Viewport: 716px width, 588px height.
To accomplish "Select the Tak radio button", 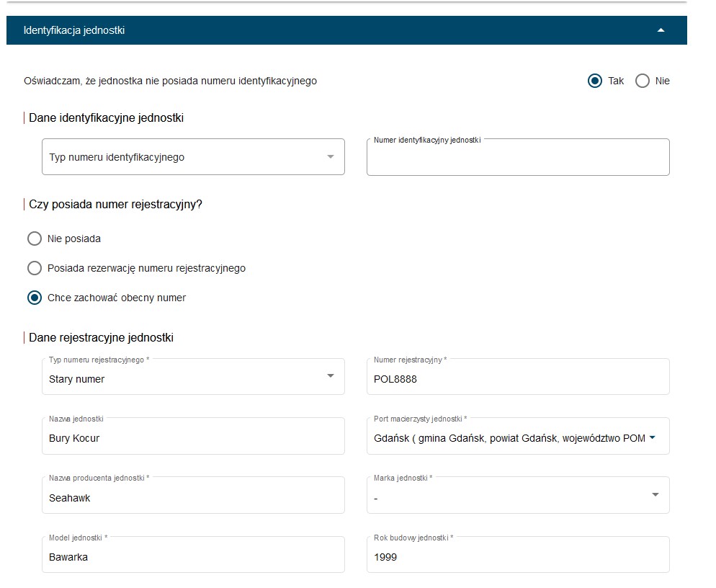I will coord(594,81).
